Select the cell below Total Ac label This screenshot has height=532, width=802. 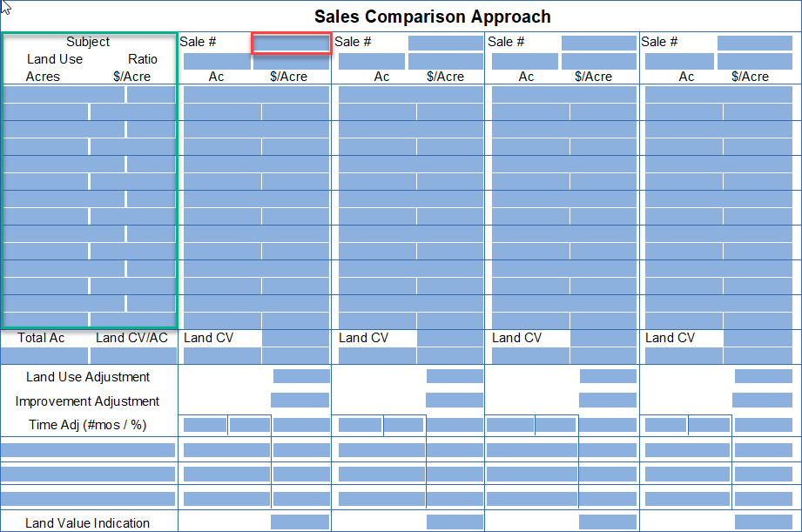tap(44, 355)
